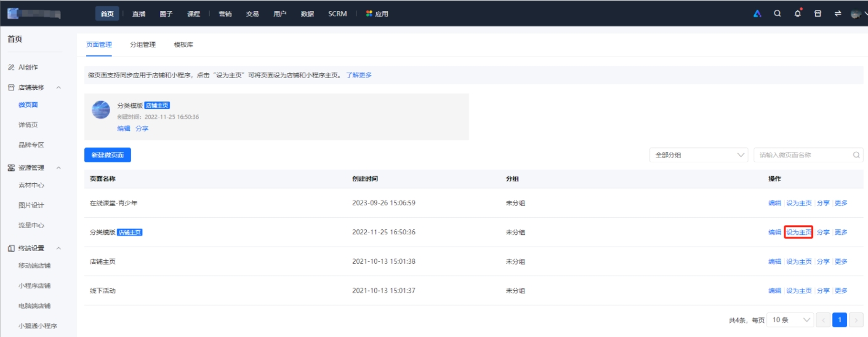Image resolution: width=868 pixels, height=337 pixels.
Task: Click the magnifier in the page name search box
Action: click(856, 155)
